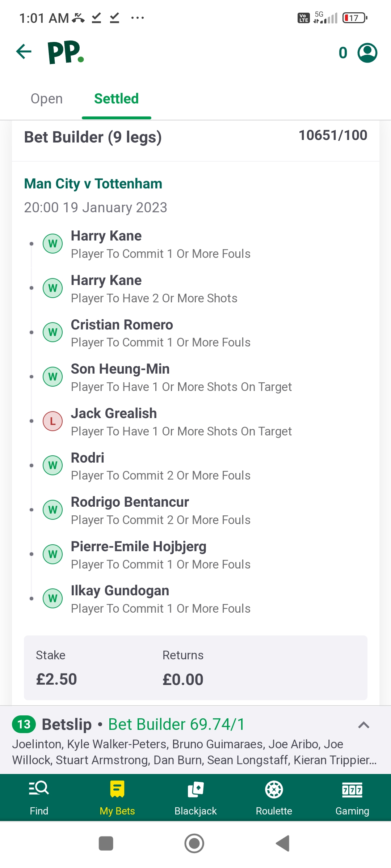Open the recent apps square button
The image size is (391, 868).
[x=106, y=843]
